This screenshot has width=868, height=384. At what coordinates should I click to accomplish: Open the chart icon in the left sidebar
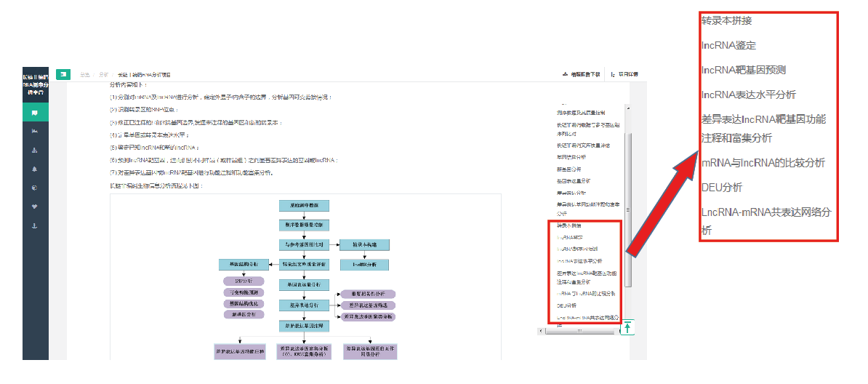pyautogui.click(x=35, y=132)
